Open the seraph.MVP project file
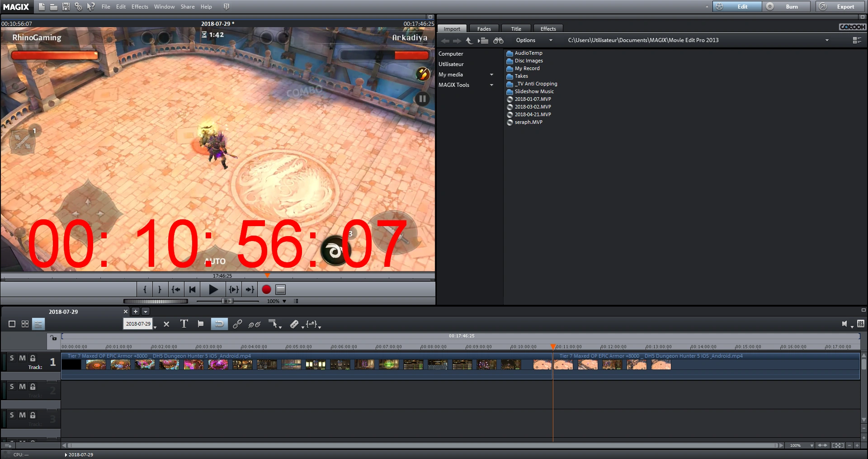Screen dimensions: 868x459 [528, 122]
